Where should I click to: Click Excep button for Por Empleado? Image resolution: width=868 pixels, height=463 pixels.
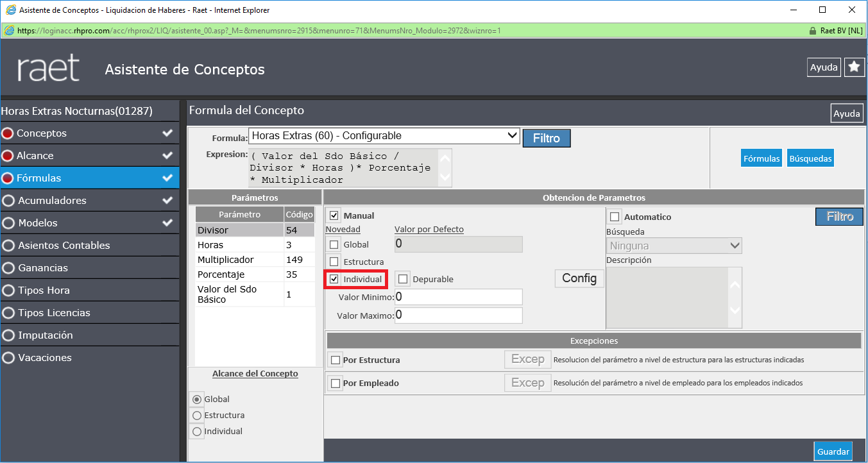527,383
